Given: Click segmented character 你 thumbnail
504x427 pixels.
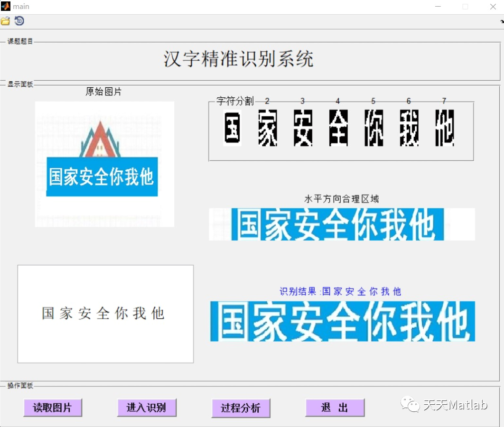Looking at the screenshot, I should tap(374, 128).
